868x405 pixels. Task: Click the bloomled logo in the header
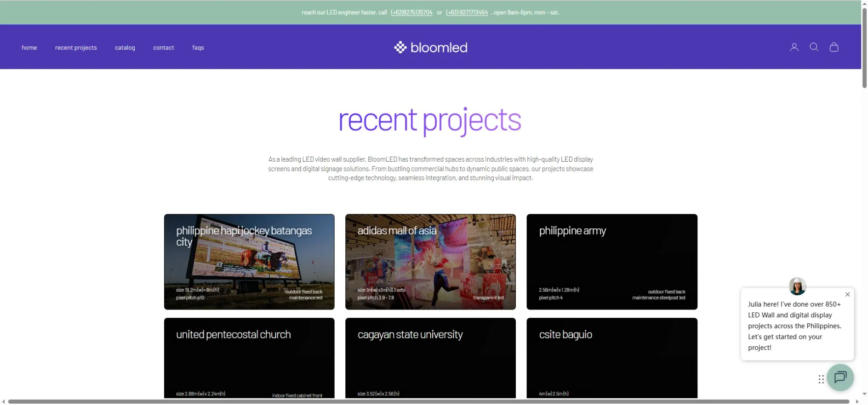(431, 47)
